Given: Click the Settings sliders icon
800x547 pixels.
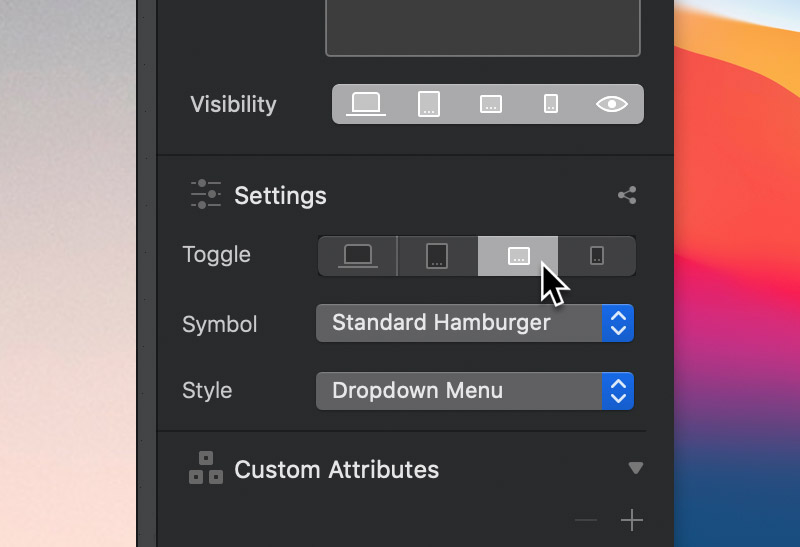Looking at the screenshot, I should click(206, 194).
